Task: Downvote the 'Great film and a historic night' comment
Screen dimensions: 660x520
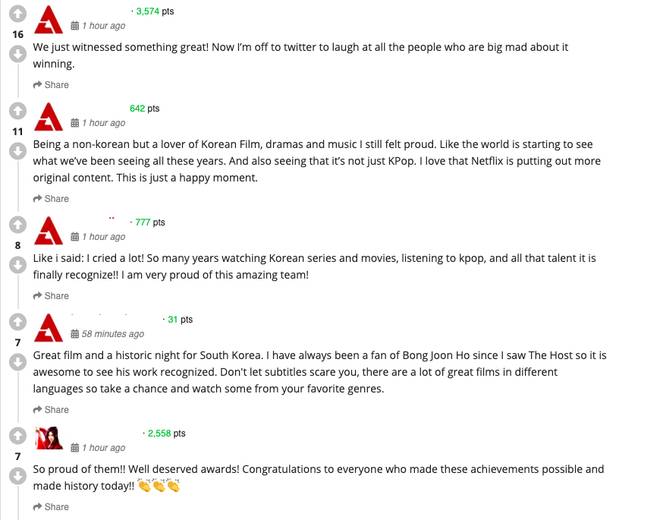Action: (17, 362)
